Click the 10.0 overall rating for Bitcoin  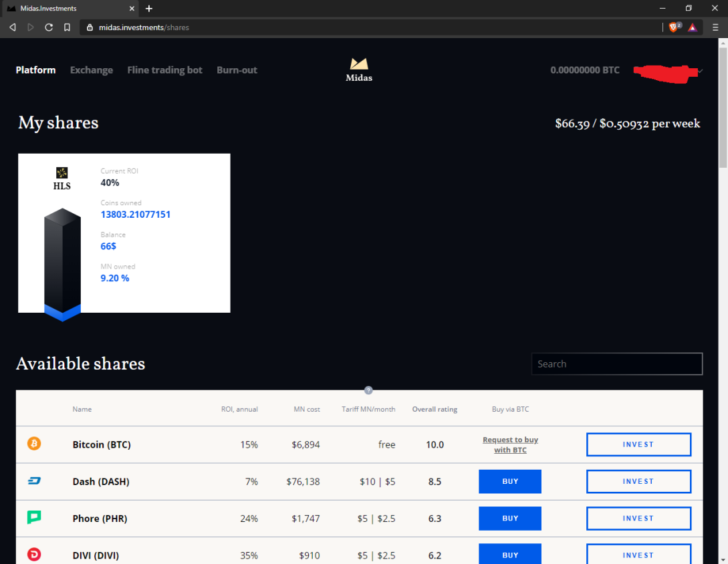[x=435, y=444]
